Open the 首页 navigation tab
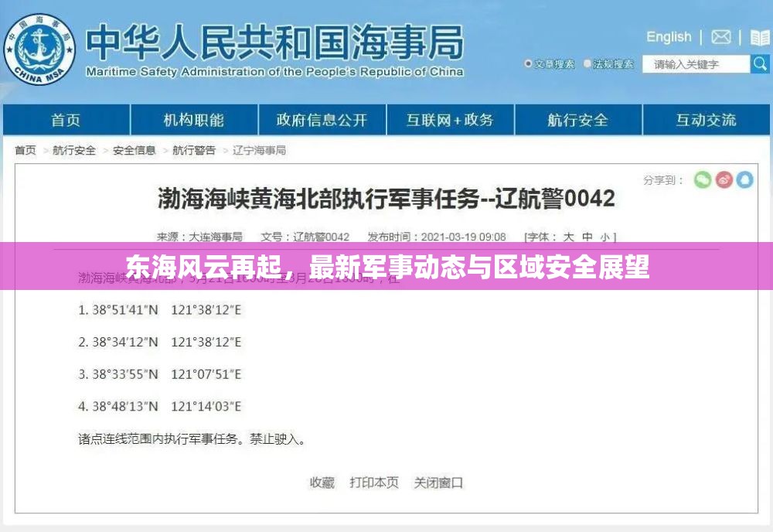Screen dimensions: 773x532 coord(66,120)
